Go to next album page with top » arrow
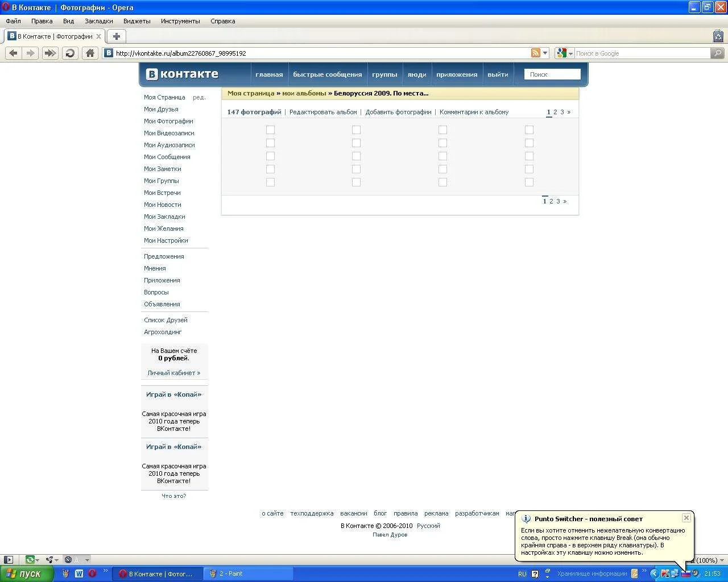Image resolution: width=728 pixels, height=582 pixels. [x=568, y=112]
